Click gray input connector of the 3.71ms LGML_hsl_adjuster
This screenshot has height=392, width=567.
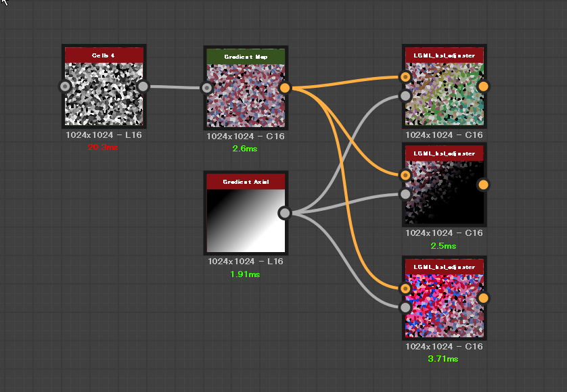405,308
